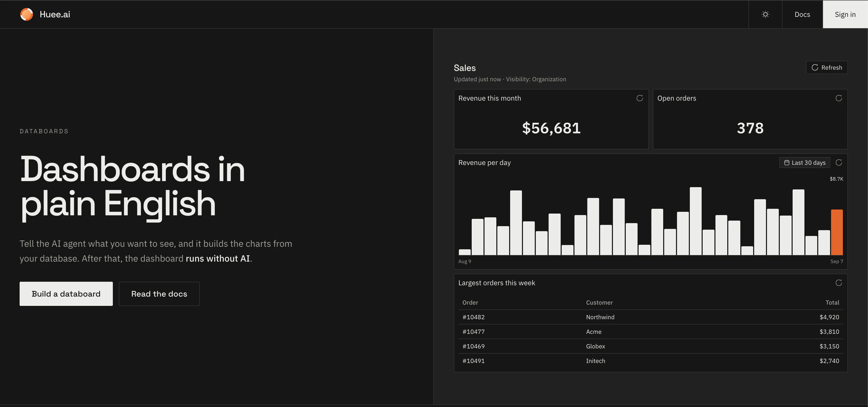Click the Globex customer cell
This screenshot has width=868, height=407.
pos(595,346)
